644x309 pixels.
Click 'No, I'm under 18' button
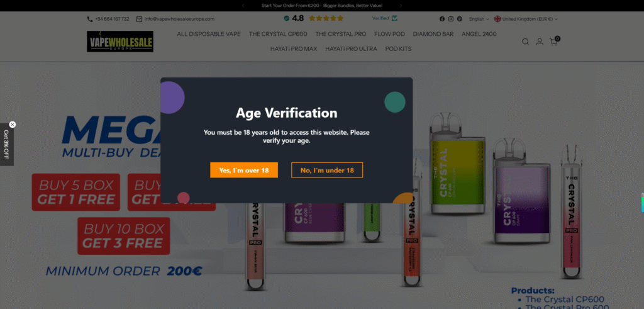[x=326, y=170]
